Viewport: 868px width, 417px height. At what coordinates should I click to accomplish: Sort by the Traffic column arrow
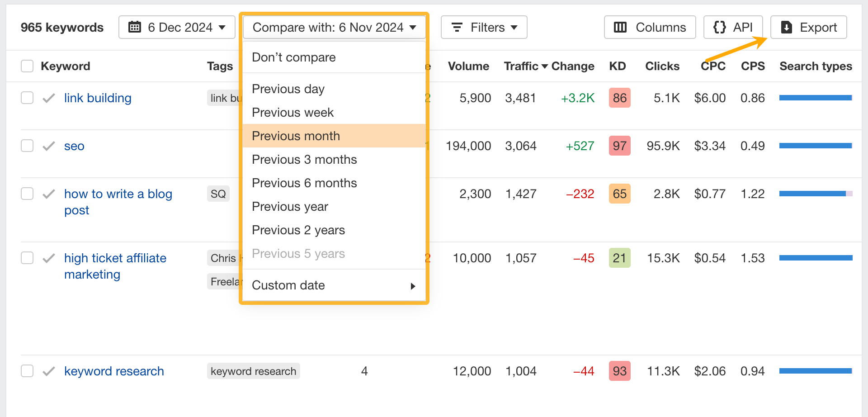coord(545,66)
